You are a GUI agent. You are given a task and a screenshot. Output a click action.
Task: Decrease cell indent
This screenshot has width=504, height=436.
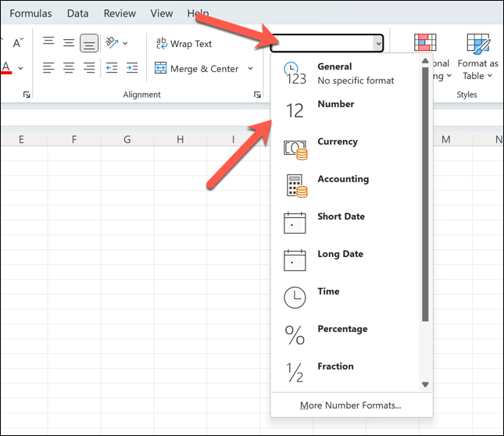[x=112, y=68]
